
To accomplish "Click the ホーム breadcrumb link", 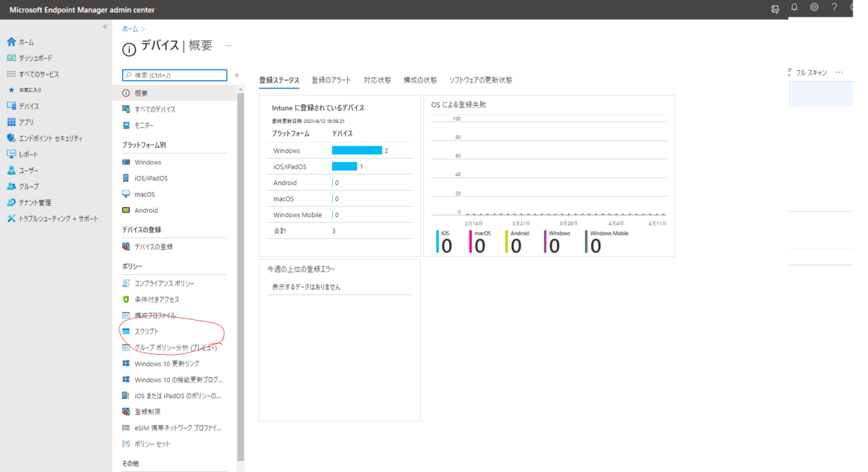I will click(129, 29).
